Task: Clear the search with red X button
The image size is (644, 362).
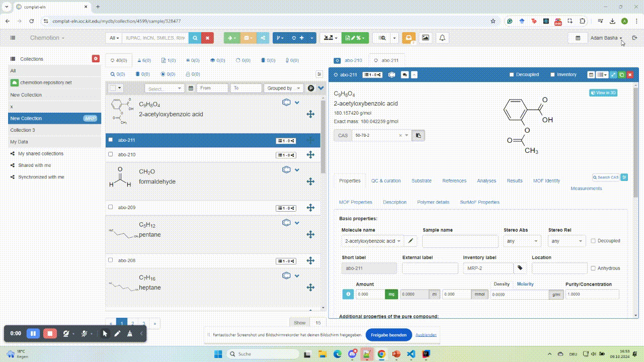Action: [x=207, y=38]
